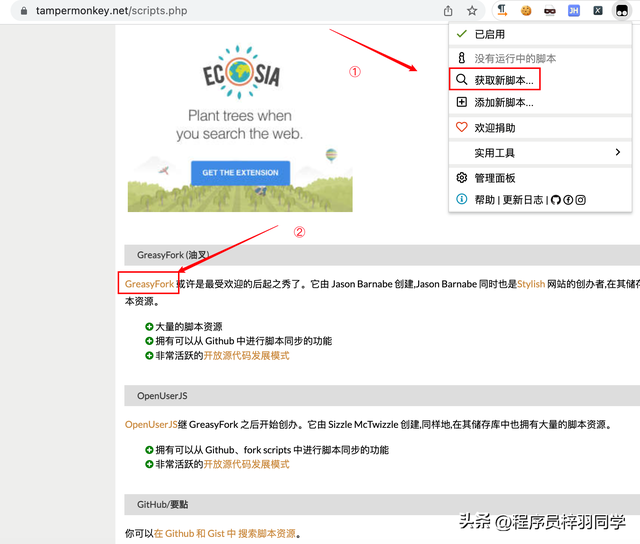Image resolution: width=640 pixels, height=544 pixels.
Task: Open the Stylish link
Action: tap(531, 284)
